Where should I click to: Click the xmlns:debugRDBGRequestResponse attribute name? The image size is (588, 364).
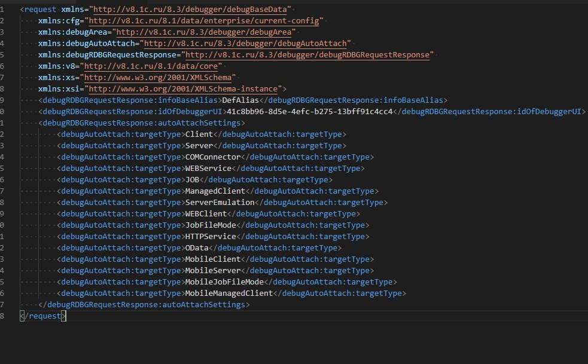[x=107, y=55]
